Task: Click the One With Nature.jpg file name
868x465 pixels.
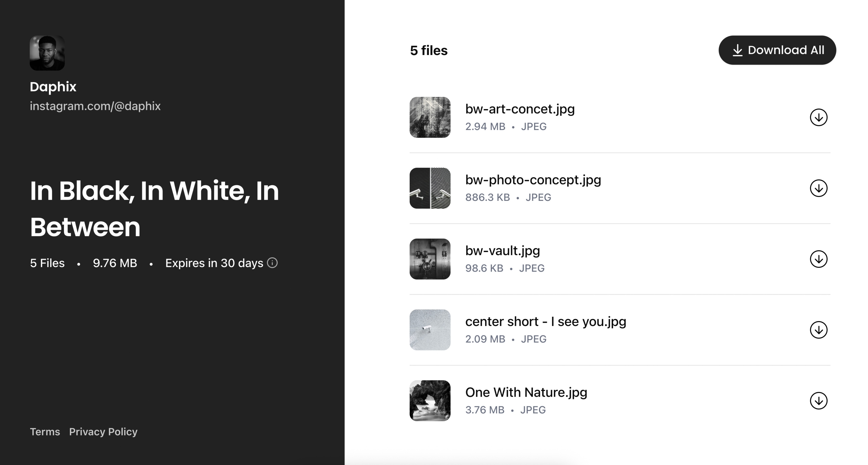Action: 526,392
